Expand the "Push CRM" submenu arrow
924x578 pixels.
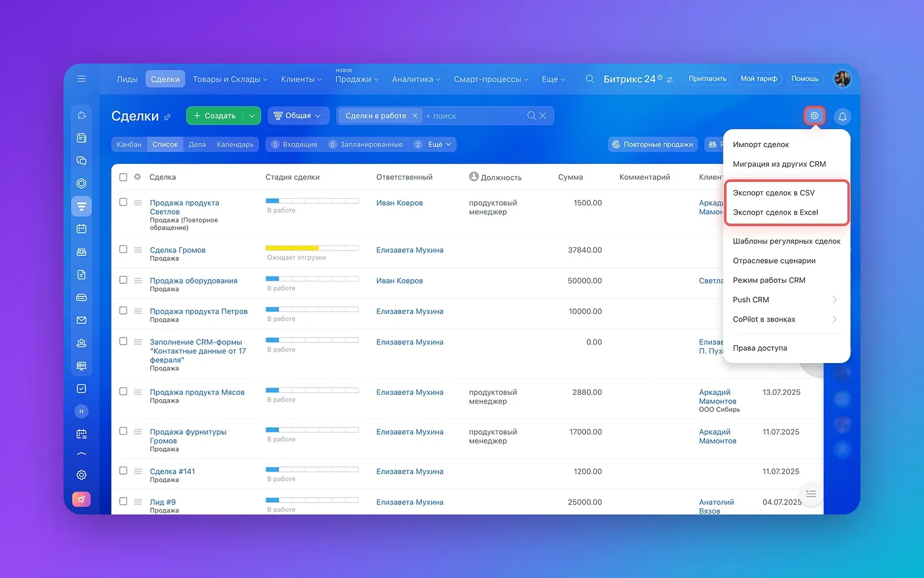tap(834, 300)
